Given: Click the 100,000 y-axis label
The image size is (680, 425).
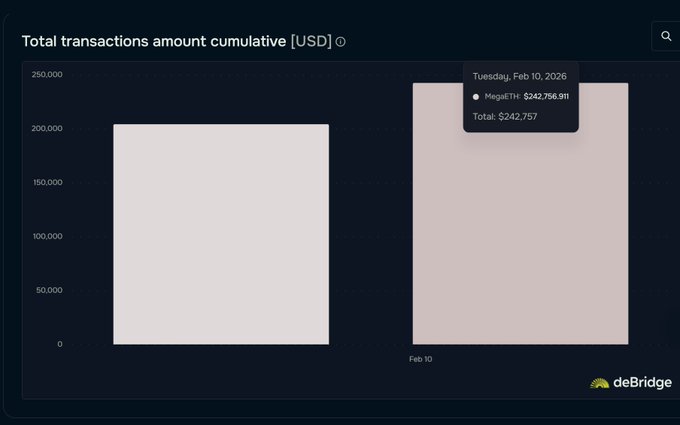Looking at the screenshot, I should coord(47,236).
